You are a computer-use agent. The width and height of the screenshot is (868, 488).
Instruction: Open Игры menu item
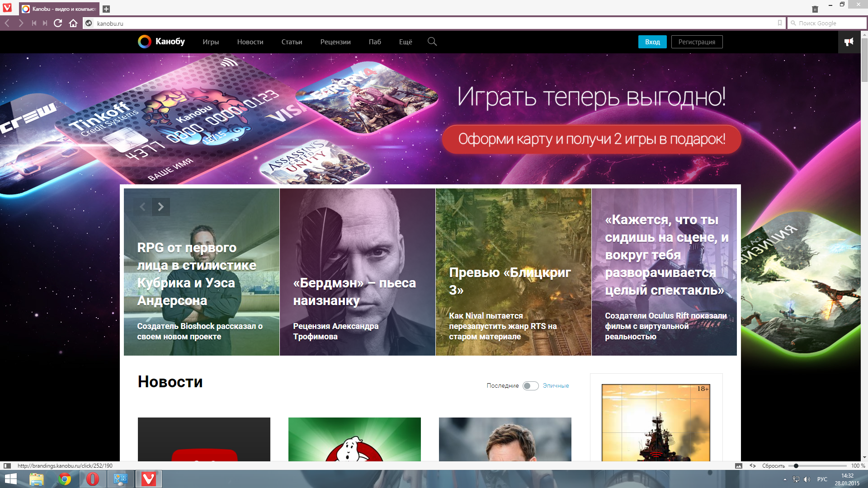[211, 42]
